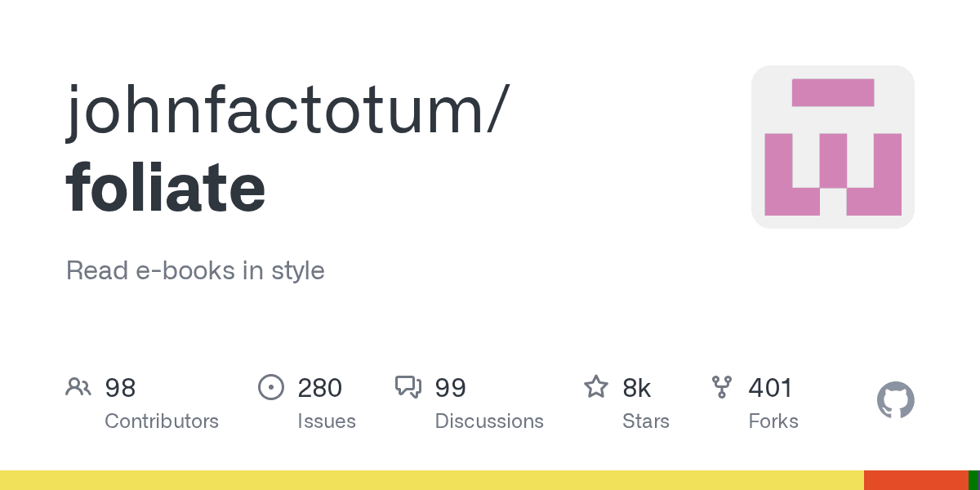Select the 99 discussions count
Viewport: 980px width, 490px height.
[450, 388]
